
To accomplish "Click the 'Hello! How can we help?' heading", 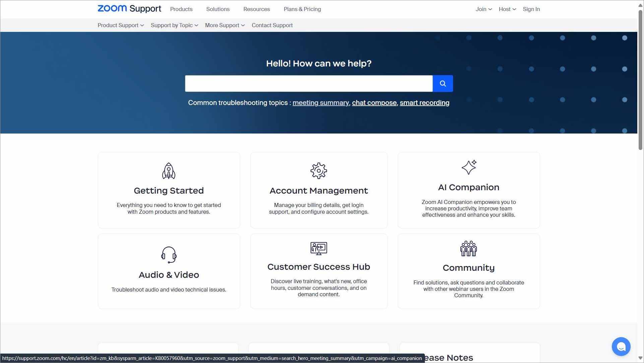I will click(319, 63).
